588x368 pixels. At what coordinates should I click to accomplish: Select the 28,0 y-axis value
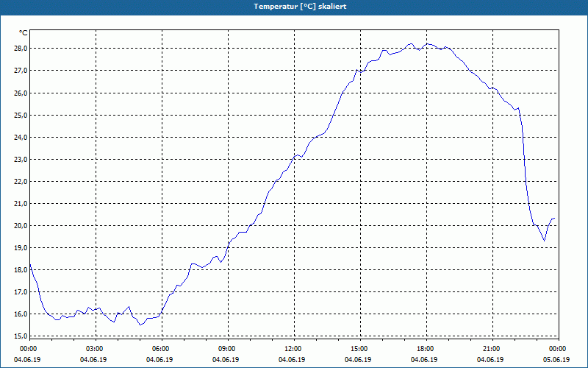tap(21, 49)
